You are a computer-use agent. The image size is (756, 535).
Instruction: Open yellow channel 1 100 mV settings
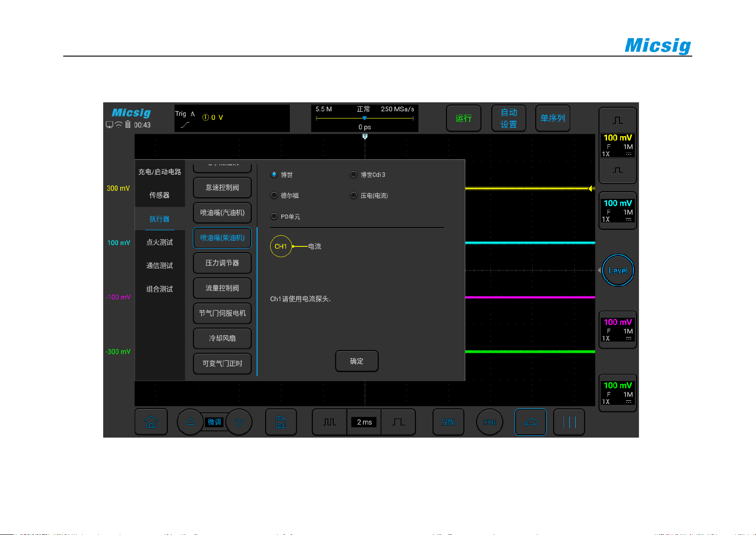coord(618,145)
